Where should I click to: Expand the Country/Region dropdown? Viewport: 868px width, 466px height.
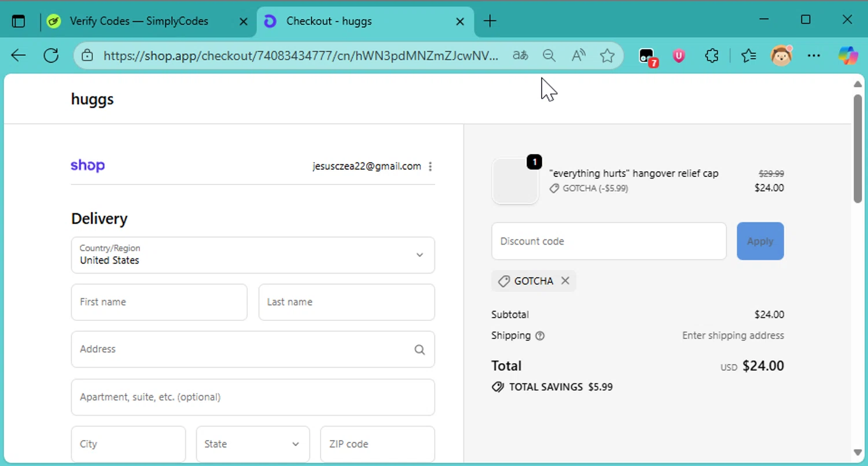253,255
